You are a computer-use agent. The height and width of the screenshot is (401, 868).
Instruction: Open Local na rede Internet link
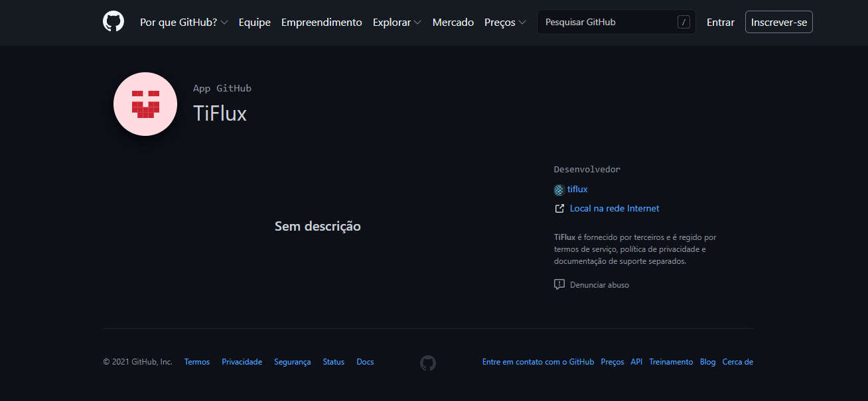615,209
